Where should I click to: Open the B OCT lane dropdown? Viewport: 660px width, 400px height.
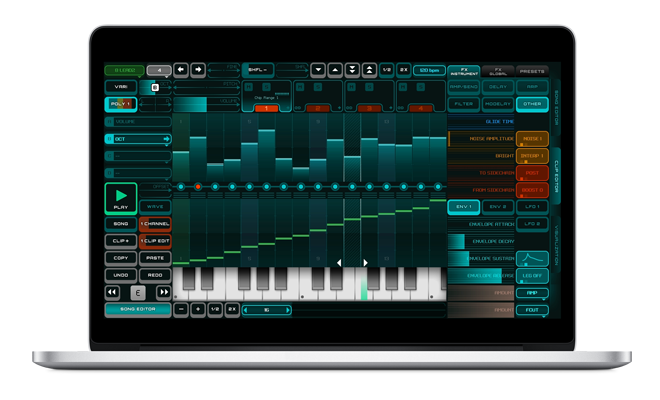(138, 139)
